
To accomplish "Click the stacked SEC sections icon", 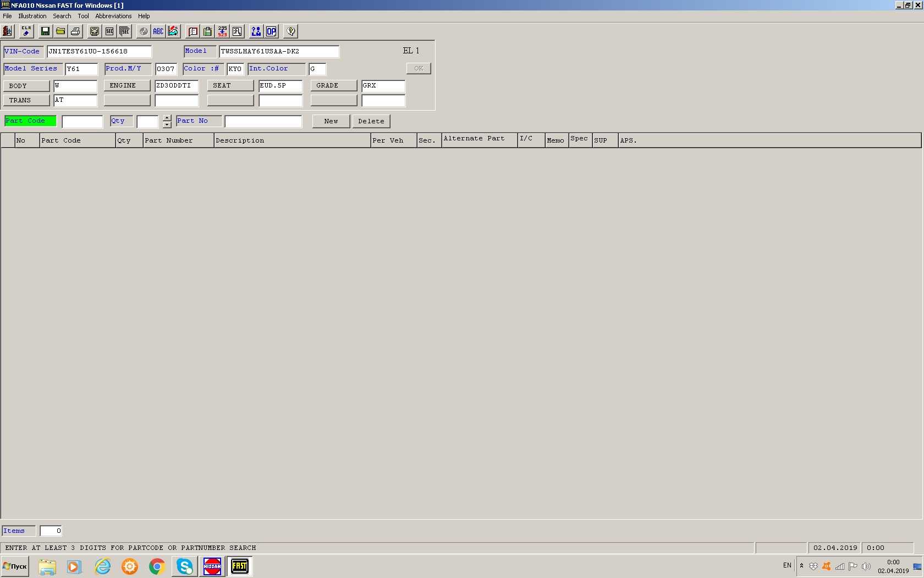I will coord(125,31).
